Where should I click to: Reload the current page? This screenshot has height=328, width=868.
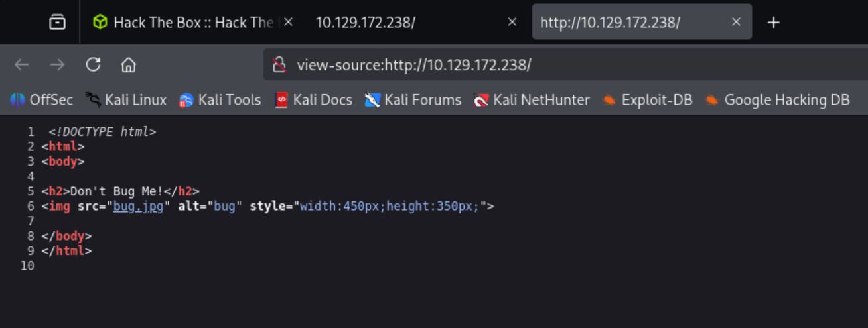(x=93, y=64)
